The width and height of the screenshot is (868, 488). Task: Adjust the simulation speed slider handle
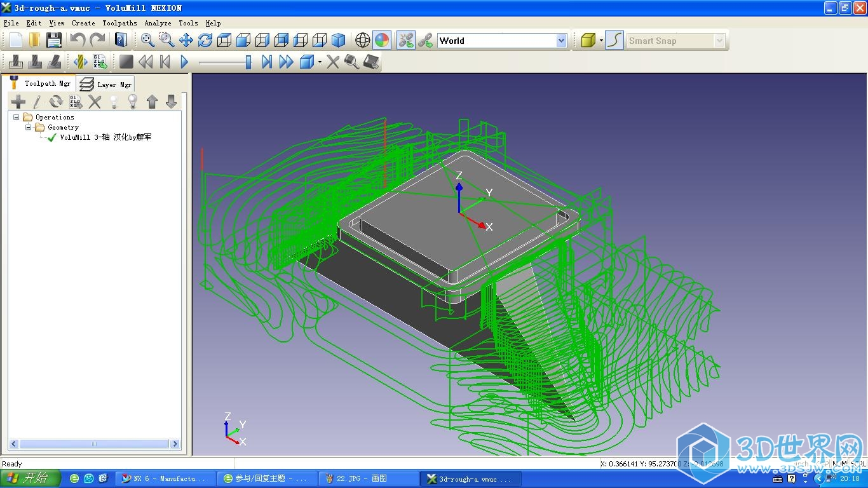coord(248,62)
